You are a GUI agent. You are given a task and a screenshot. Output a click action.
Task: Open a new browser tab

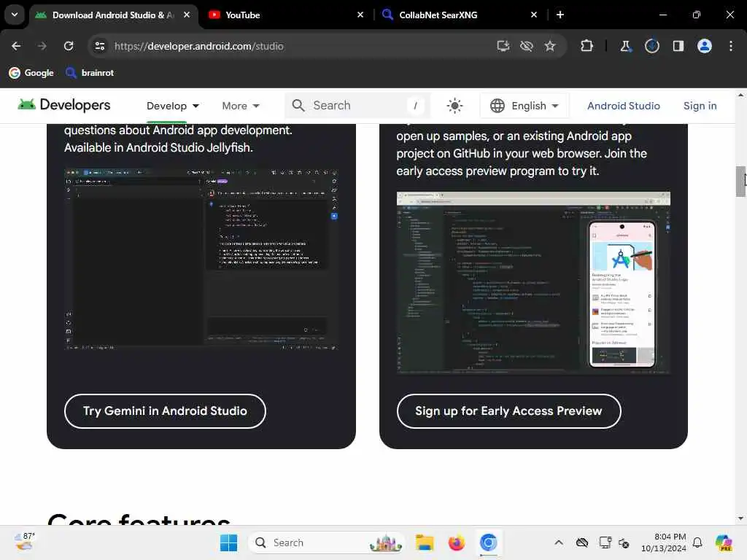(560, 15)
